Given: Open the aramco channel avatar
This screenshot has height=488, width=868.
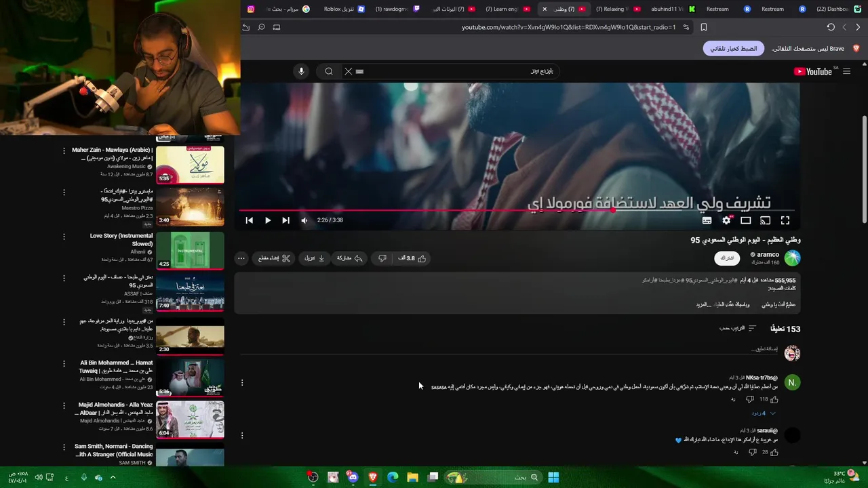Looking at the screenshot, I should [x=792, y=258].
